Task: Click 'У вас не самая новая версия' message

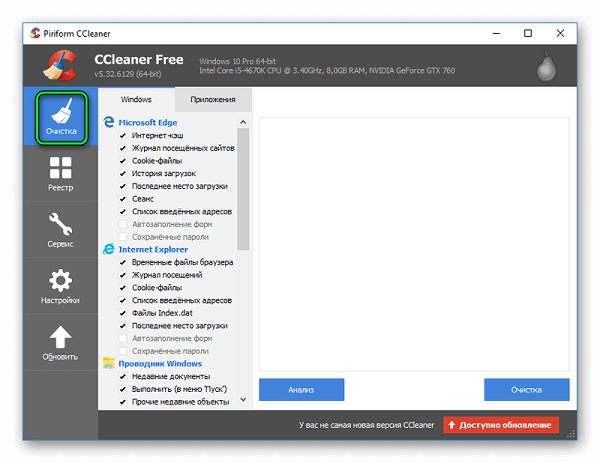Action: [x=367, y=425]
